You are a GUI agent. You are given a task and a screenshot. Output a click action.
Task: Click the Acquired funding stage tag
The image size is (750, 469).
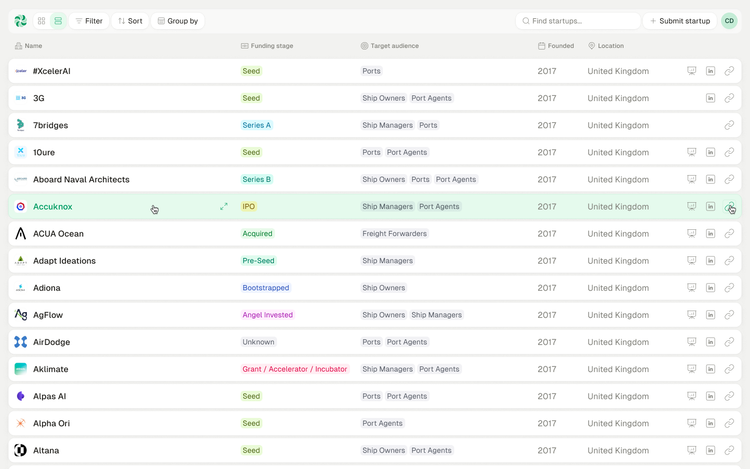click(x=257, y=234)
